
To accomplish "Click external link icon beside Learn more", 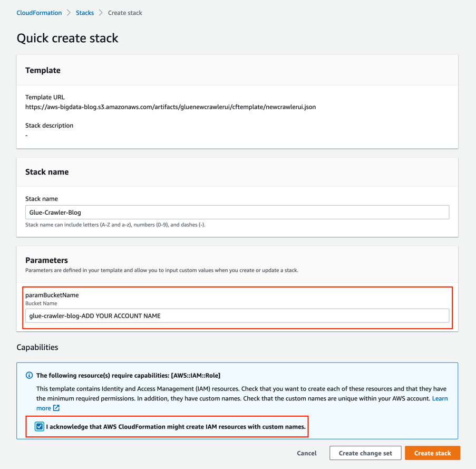I will coord(56,408).
